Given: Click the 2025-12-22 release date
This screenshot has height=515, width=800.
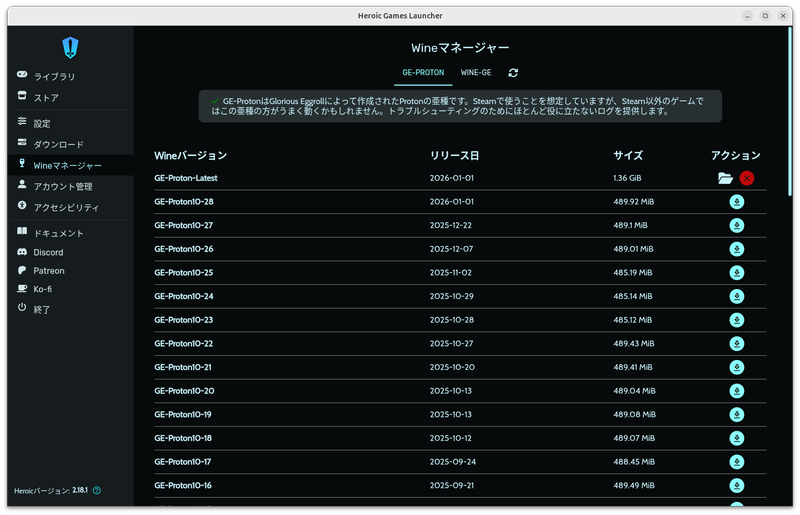Looking at the screenshot, I should pos(451,225).
